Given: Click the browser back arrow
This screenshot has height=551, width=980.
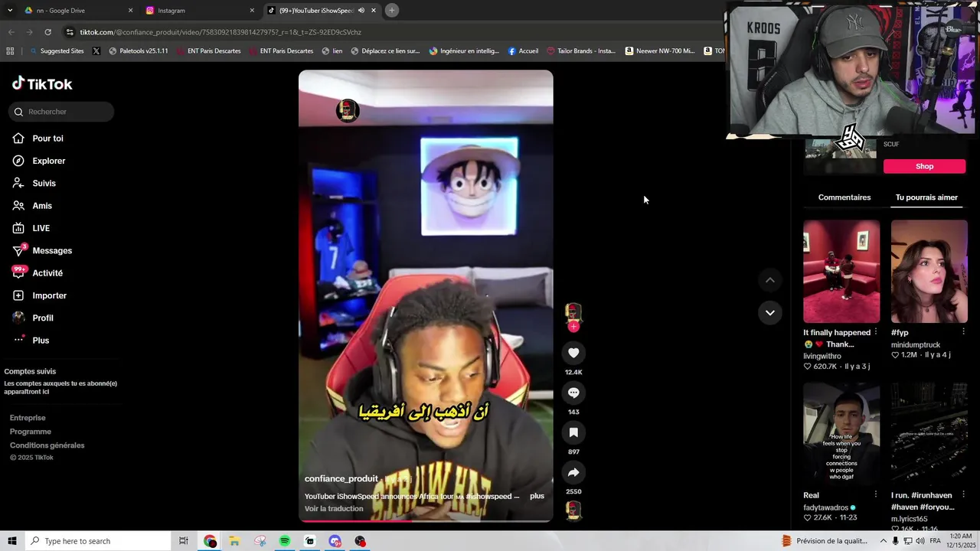Looking at the screenshot, I should pyautogui.click(x=11, y=32).
